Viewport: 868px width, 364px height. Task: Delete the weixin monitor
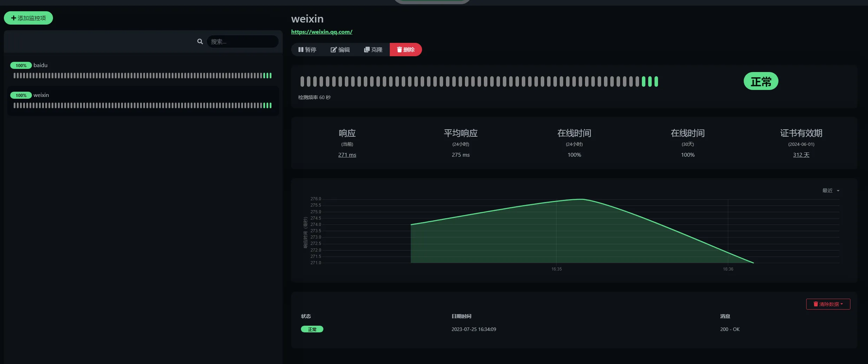(x=406, y=50)
